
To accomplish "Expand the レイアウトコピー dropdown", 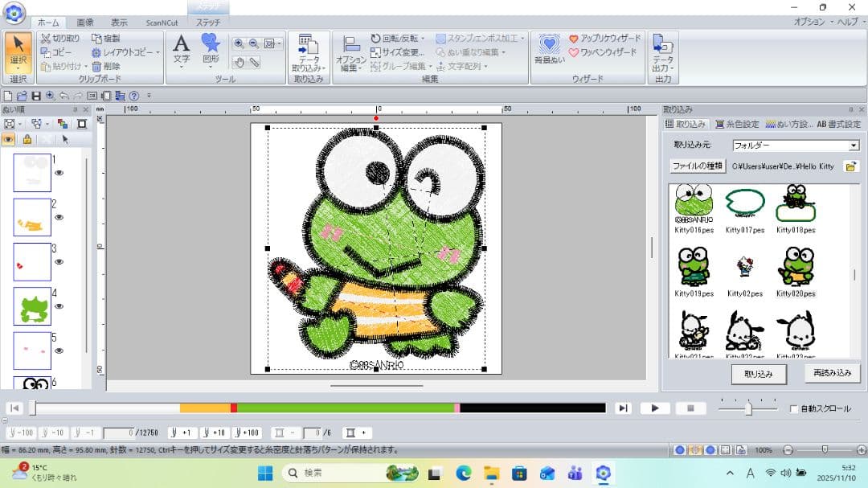I will 158,52.
